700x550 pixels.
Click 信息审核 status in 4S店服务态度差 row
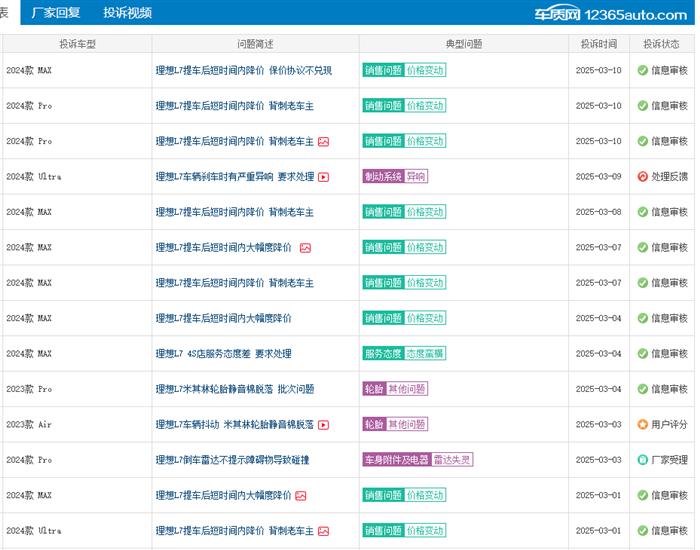tap(669, 354)
